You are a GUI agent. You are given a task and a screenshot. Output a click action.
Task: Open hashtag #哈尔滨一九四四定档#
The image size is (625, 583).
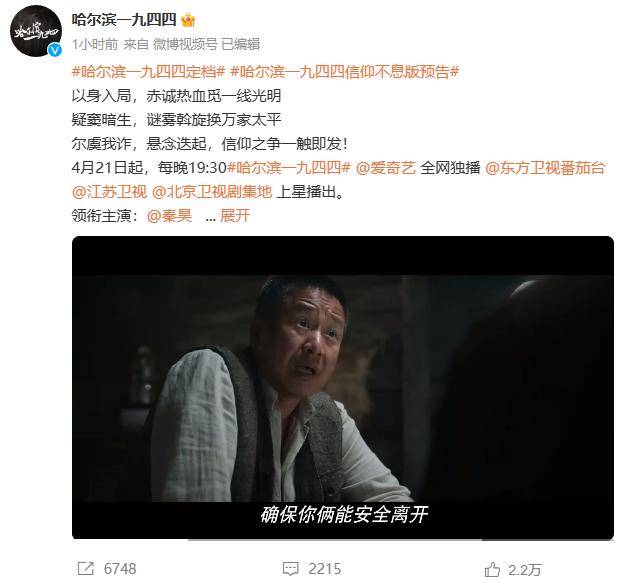point(149,72)
